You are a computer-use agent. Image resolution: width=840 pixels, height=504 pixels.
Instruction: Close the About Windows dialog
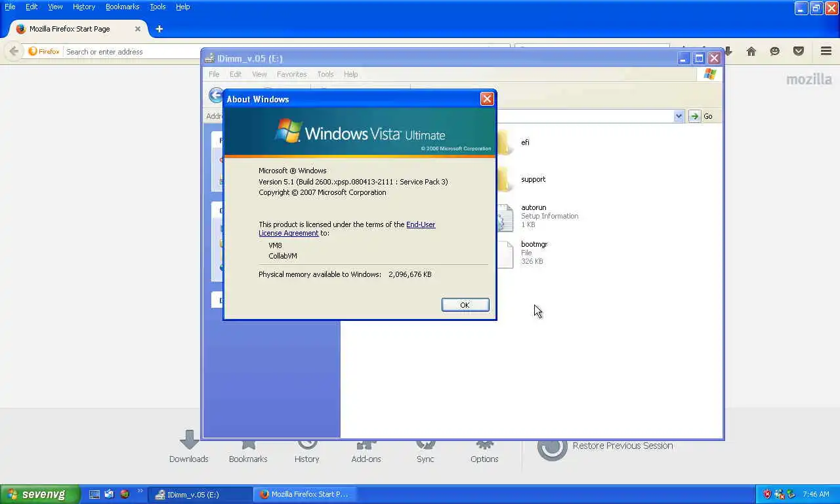[487, 98]
